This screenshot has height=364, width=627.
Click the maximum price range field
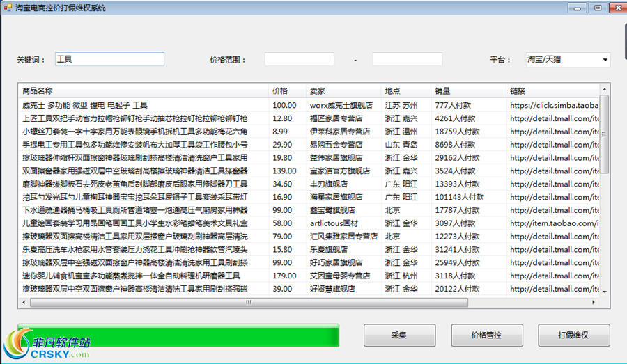[408, 59]
